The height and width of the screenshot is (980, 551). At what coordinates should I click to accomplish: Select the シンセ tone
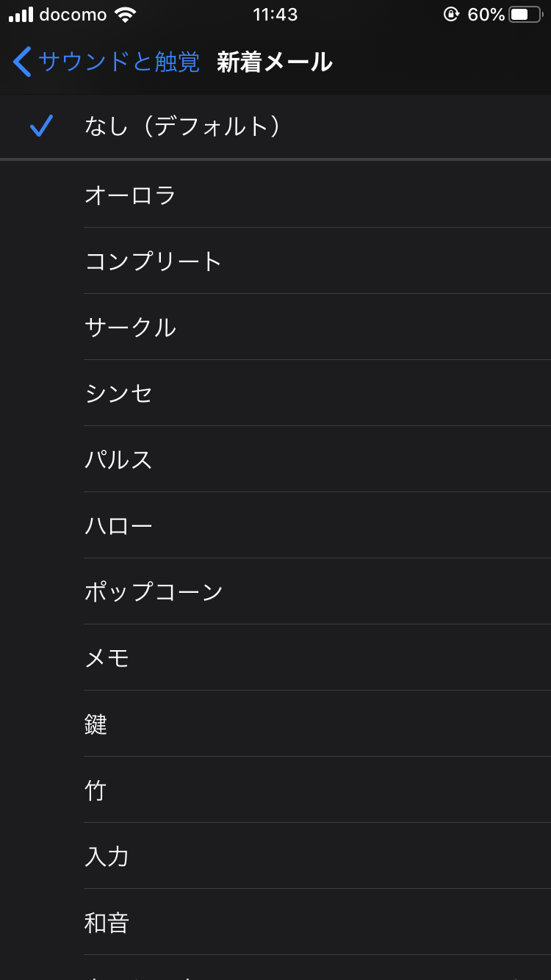[x=119, y=393]
